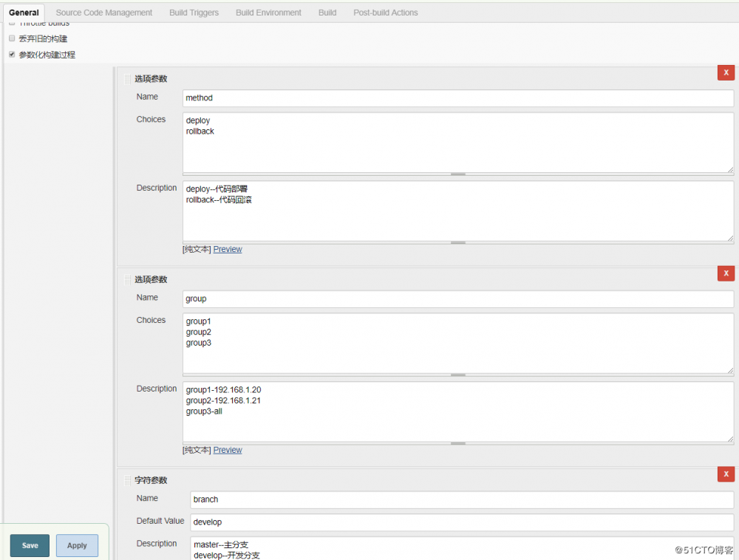Click the drag handle next to group 选项参数 title

[129, 279]
